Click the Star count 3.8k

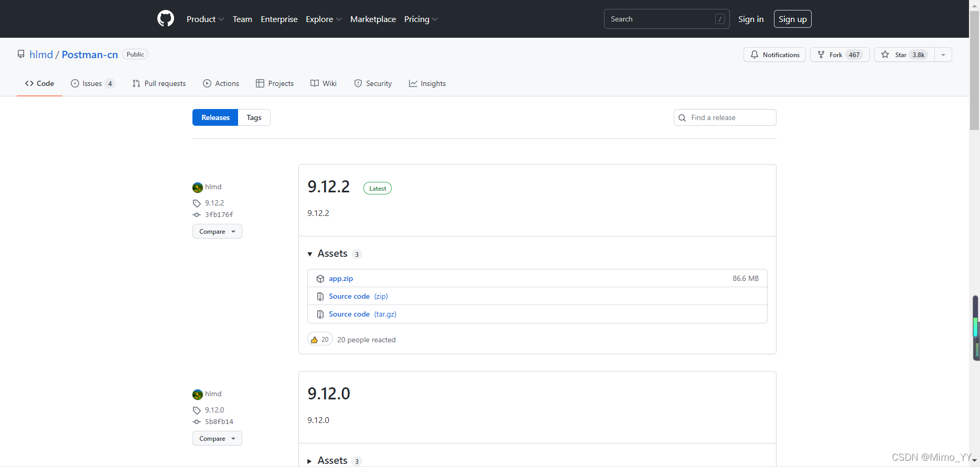919,55
